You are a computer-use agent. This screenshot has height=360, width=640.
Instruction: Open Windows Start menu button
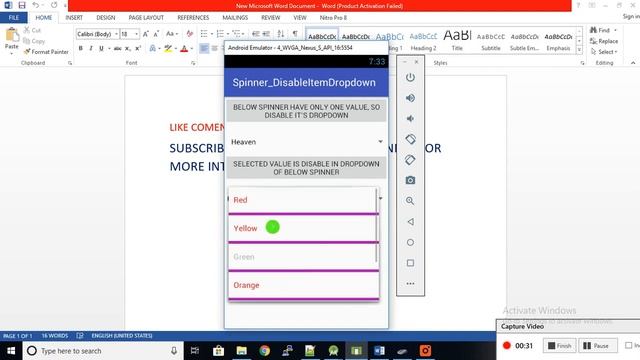point(11,351)
